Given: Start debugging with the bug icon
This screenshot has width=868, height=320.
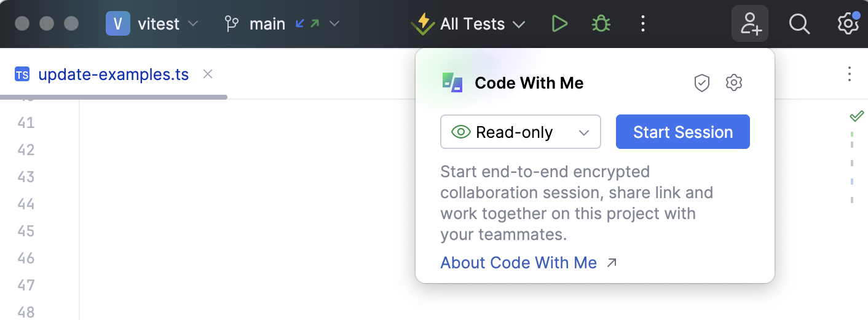Looking at the screenshot, I should coord(601,24).
